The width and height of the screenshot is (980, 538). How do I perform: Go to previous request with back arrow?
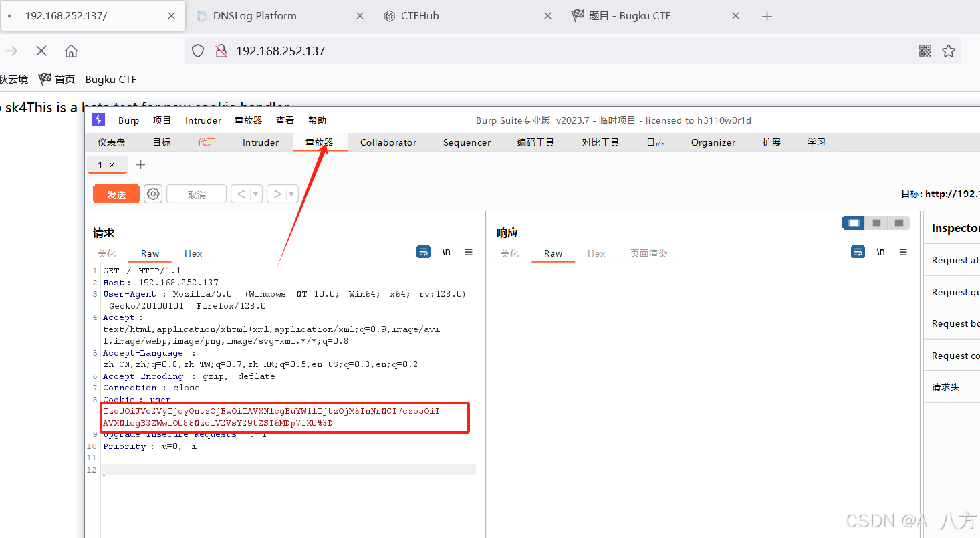(241, 194)
